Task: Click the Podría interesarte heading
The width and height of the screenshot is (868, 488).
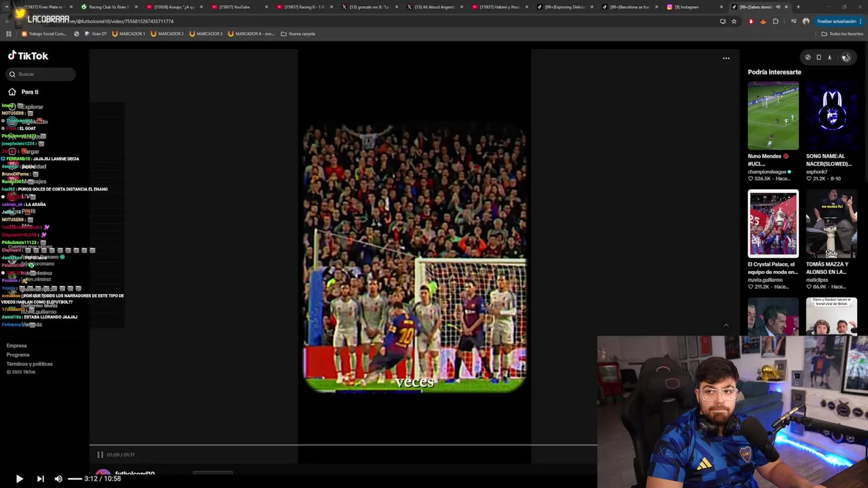Action: pos(774,72)
